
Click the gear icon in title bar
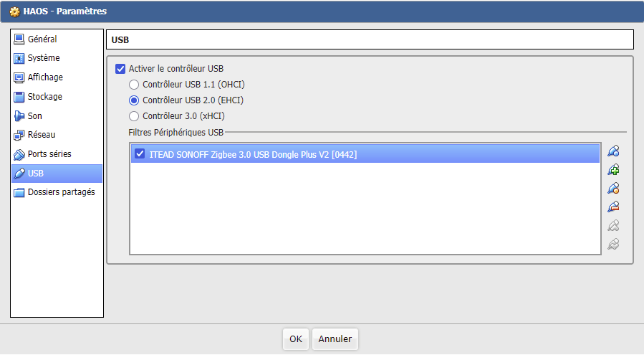coord(14,11)
